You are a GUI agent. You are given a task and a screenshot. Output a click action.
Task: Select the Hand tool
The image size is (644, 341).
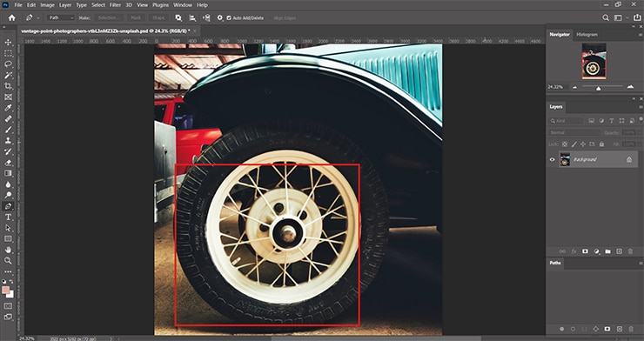(x=8, y=250)
